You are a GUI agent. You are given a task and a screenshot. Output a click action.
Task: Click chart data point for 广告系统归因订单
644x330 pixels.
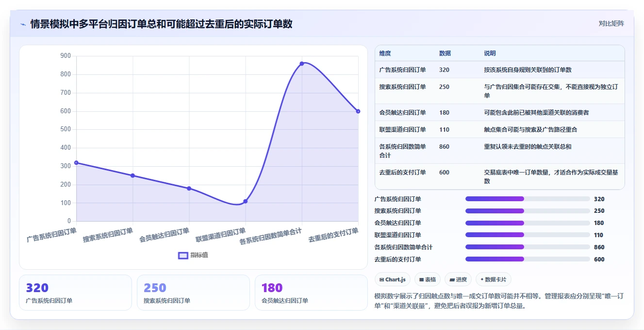click(76, 163)
